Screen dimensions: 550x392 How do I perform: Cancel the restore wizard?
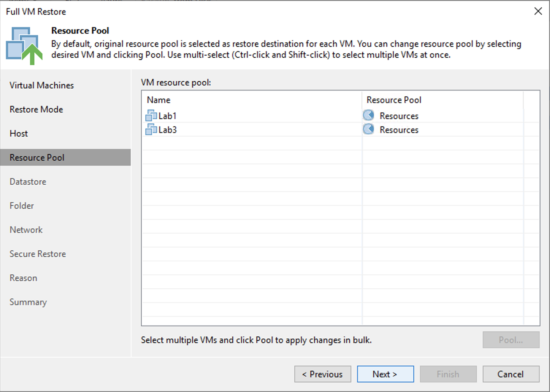(x=511, y=374)
